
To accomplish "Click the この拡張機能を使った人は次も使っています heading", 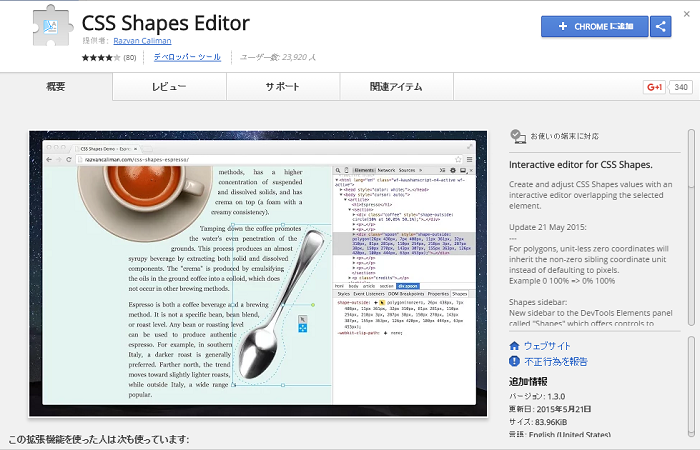I will 99,440.
